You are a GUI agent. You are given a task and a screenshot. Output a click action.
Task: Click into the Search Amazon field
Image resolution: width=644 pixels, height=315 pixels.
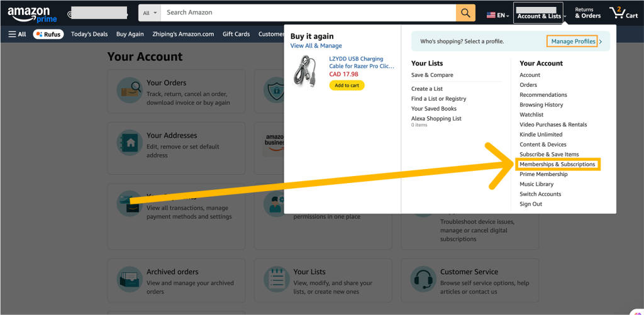pos(308,13)
